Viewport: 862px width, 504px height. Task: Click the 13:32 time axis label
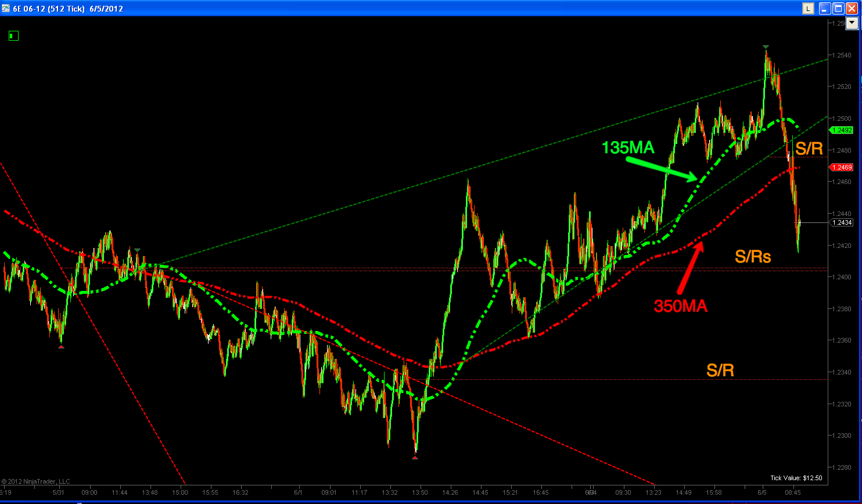pos(390,492)
